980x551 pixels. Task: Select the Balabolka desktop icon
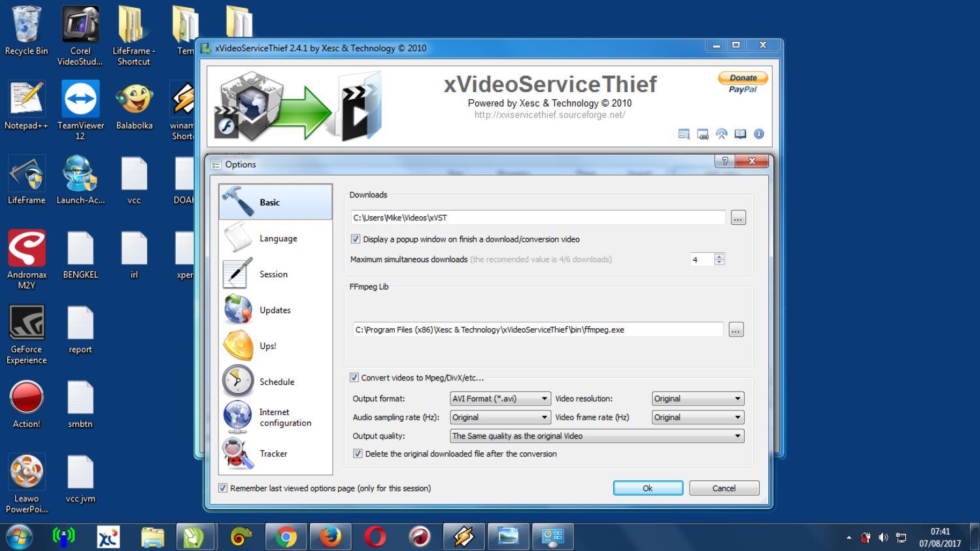[134, 105]
